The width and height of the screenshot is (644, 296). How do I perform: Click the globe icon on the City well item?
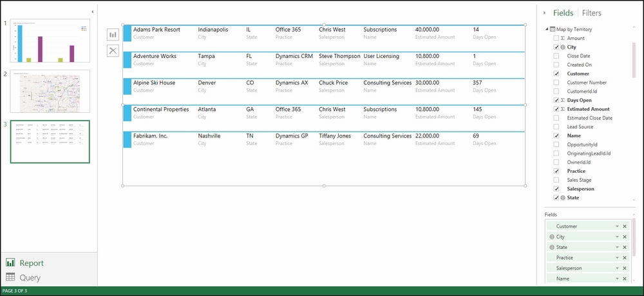(x=551, y=237)
